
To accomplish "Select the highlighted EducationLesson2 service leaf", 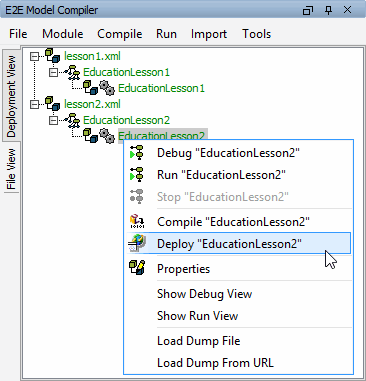I will point(163,135).
